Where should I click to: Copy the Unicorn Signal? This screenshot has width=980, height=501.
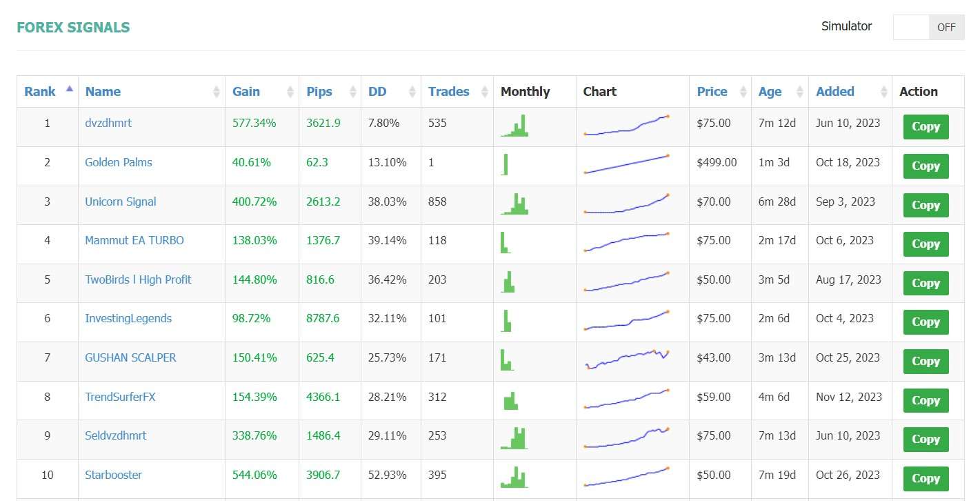click(926, 206)
